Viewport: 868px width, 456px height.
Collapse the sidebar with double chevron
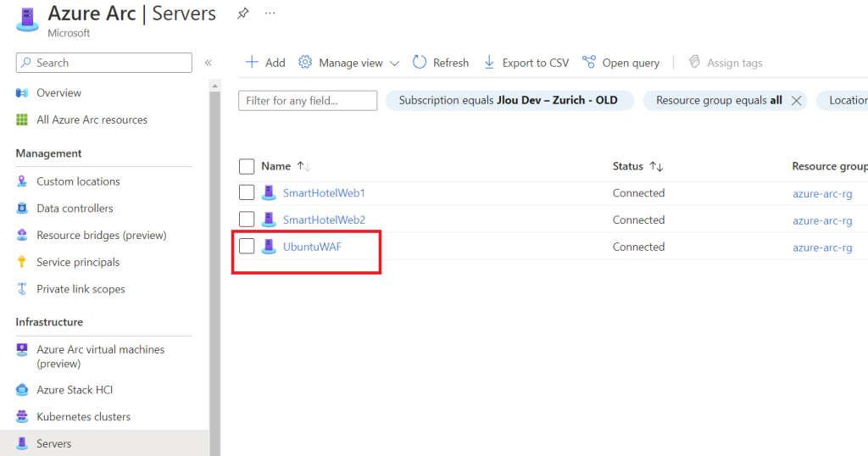(209, 63)
